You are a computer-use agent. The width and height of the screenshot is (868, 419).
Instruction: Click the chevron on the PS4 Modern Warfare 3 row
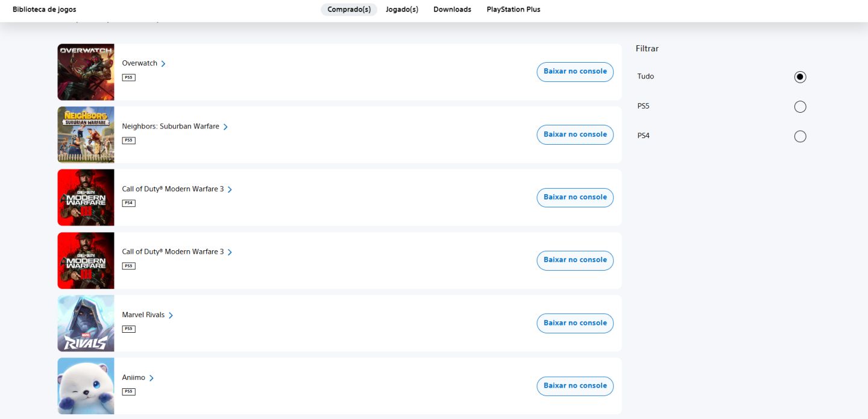(x=230, y=189)
